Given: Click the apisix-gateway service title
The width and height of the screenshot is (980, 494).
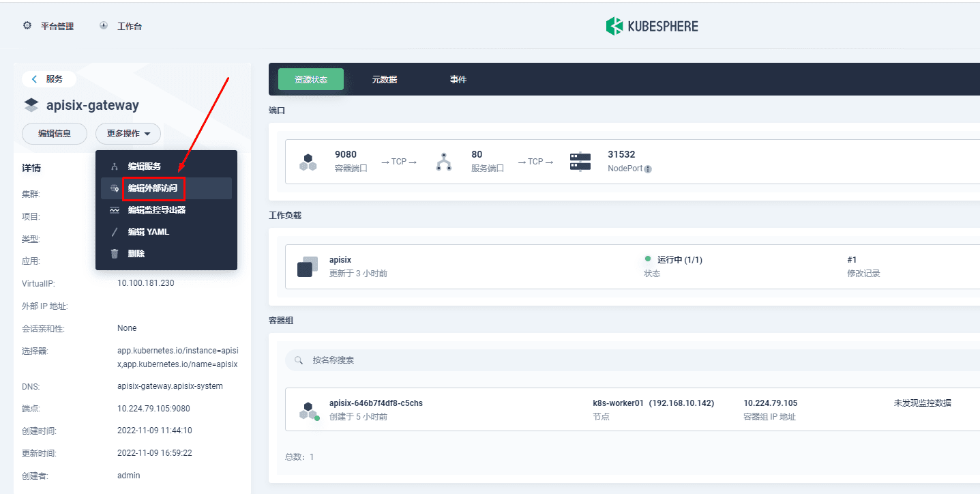Looking at the screenshot, I should (93, 105).
